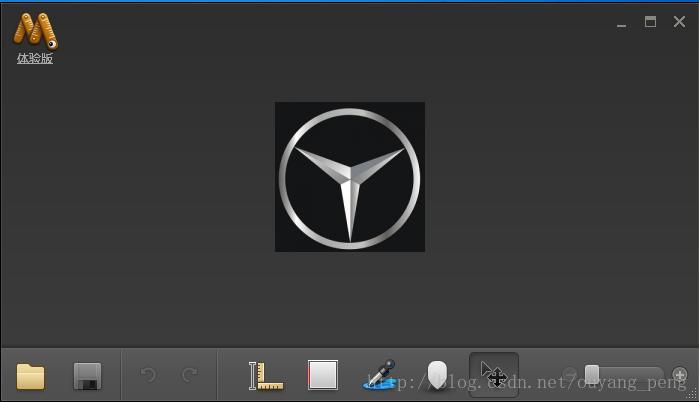Activate the move/pointer tool
This screenshot has height=402, width=699.
click(x=494, y=374)
